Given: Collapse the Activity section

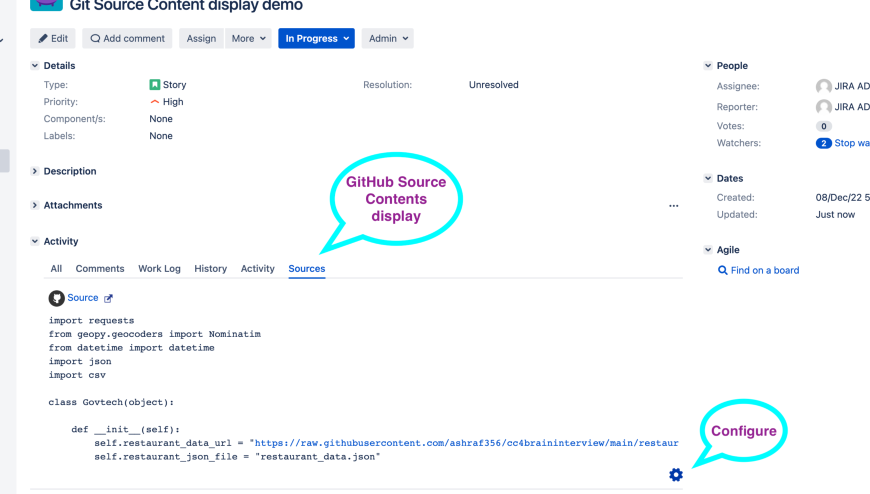Looking at the screenshot, I should [35, 241].
